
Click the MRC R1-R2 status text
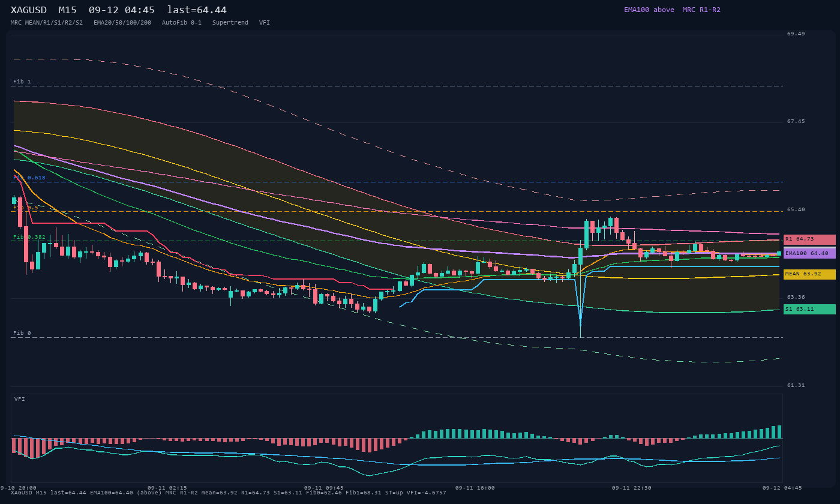click(701, 10)
